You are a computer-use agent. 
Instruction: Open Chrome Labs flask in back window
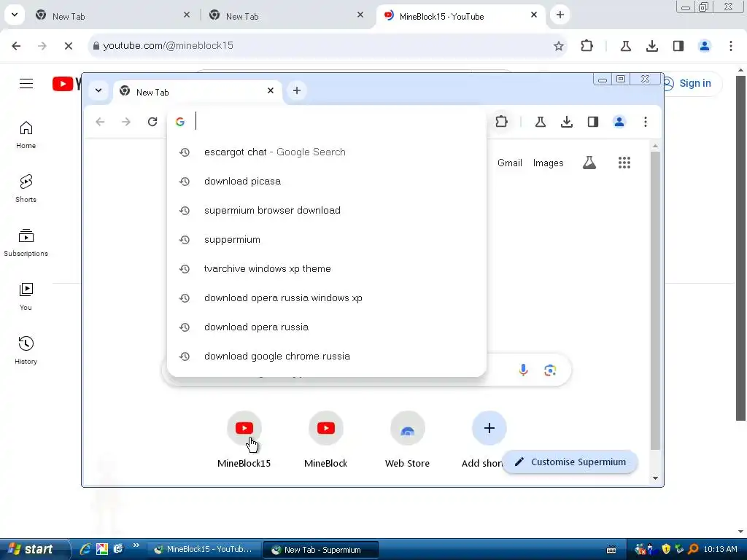[x=625, y=46]
